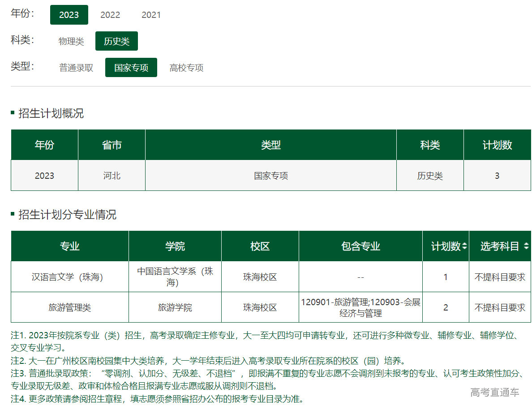Select year 2023
Image resolution: width=532 pixels, height=410 pixels.
click(69, 15)
